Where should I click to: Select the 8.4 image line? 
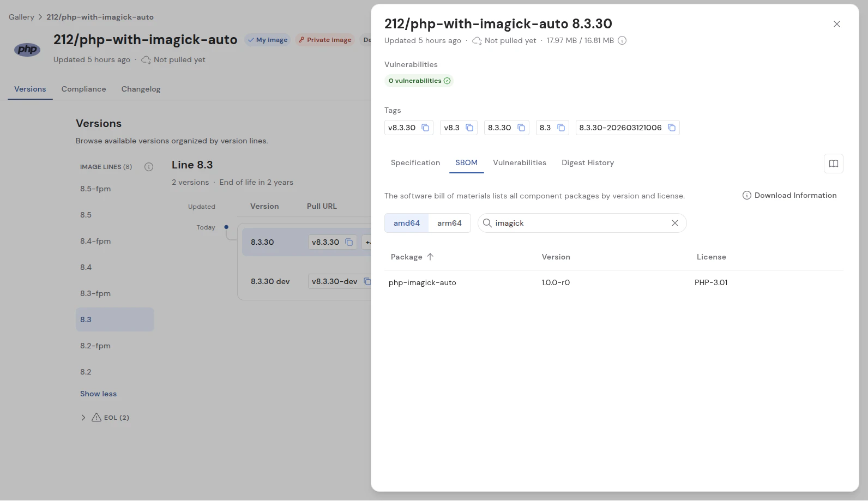(114, 267)
